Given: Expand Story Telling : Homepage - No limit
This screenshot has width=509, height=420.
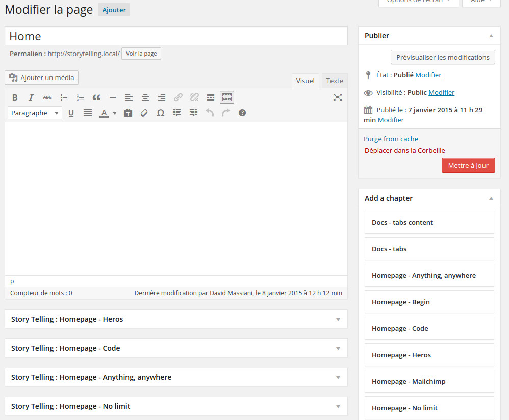Looking at the screenshot, I should tap(176, 406).
